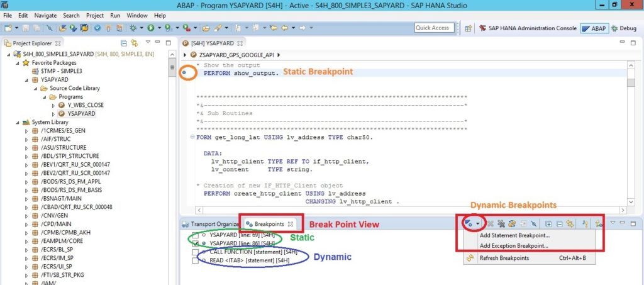The width and height of the screenshot is (644, 285).
Task: Close the [S4H] YSAPYARD editor tab
Action: click(240, 43)
